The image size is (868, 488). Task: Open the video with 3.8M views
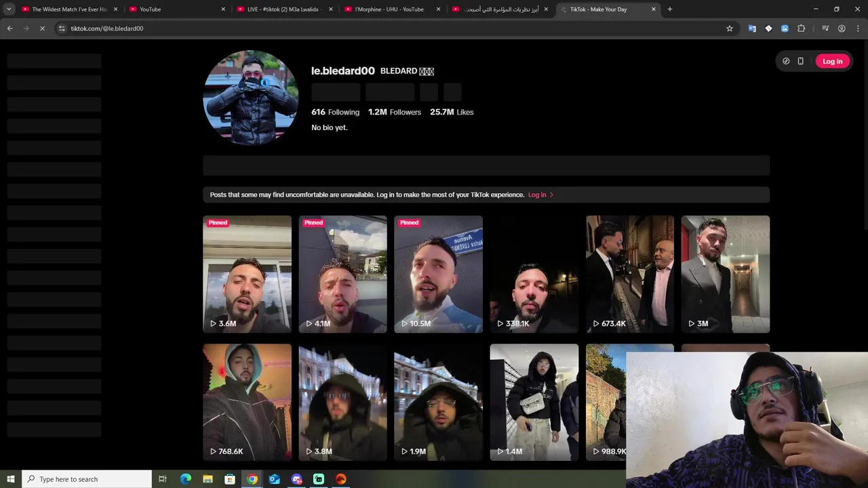pos(342,402)
